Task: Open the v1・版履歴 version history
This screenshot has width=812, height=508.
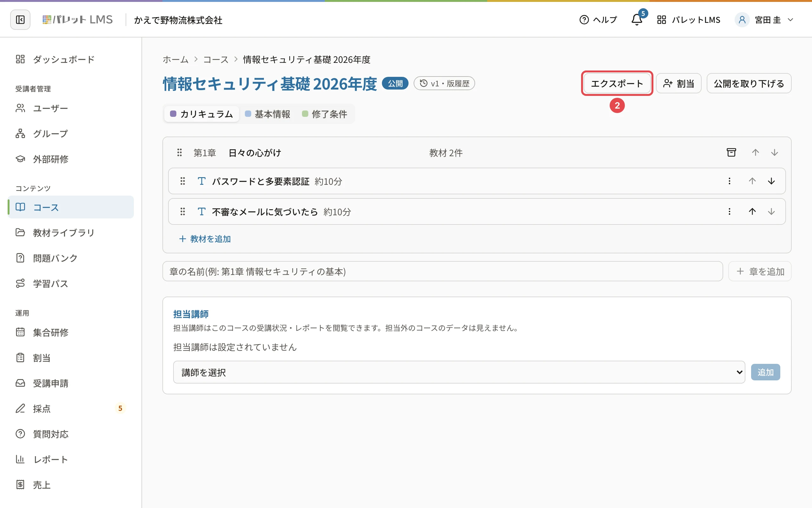Action: tap(444, 83)
